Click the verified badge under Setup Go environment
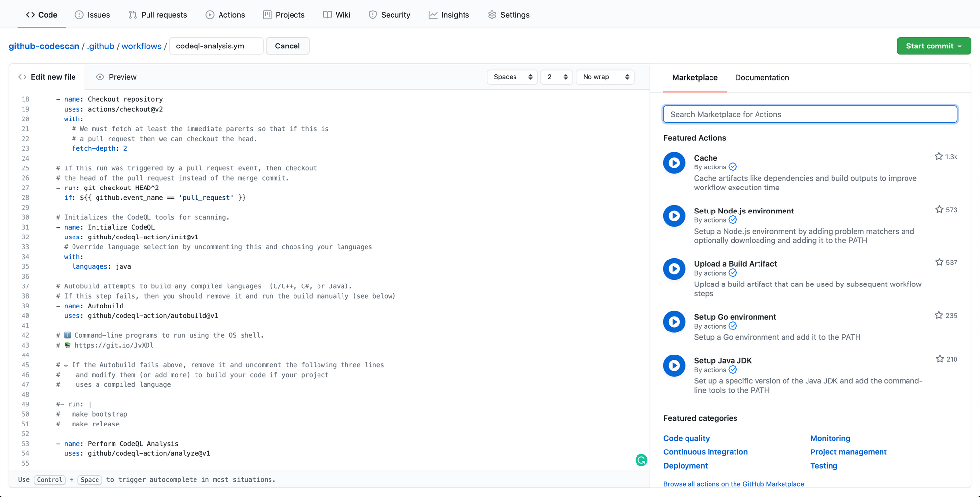 [733, 326]
